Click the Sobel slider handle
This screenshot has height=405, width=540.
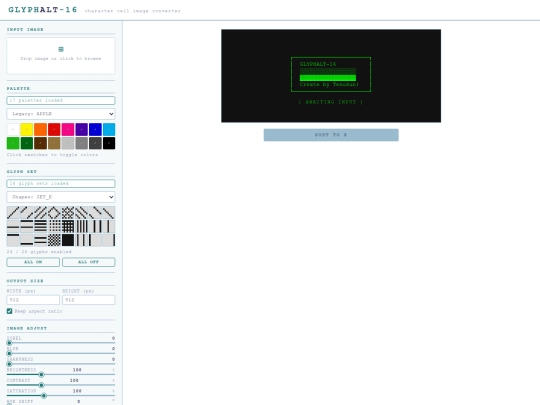[9, 343]
